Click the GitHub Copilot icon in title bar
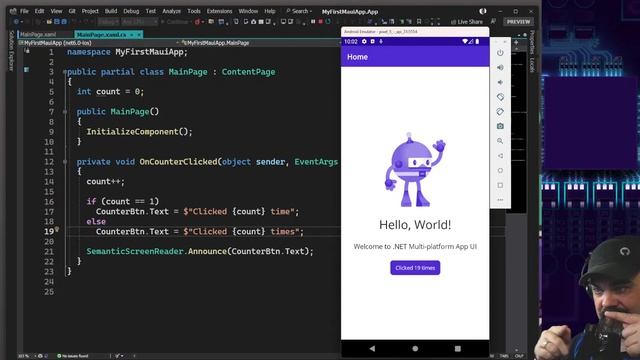The width and height of the screenshot is (640, 360). coord(483,11)
